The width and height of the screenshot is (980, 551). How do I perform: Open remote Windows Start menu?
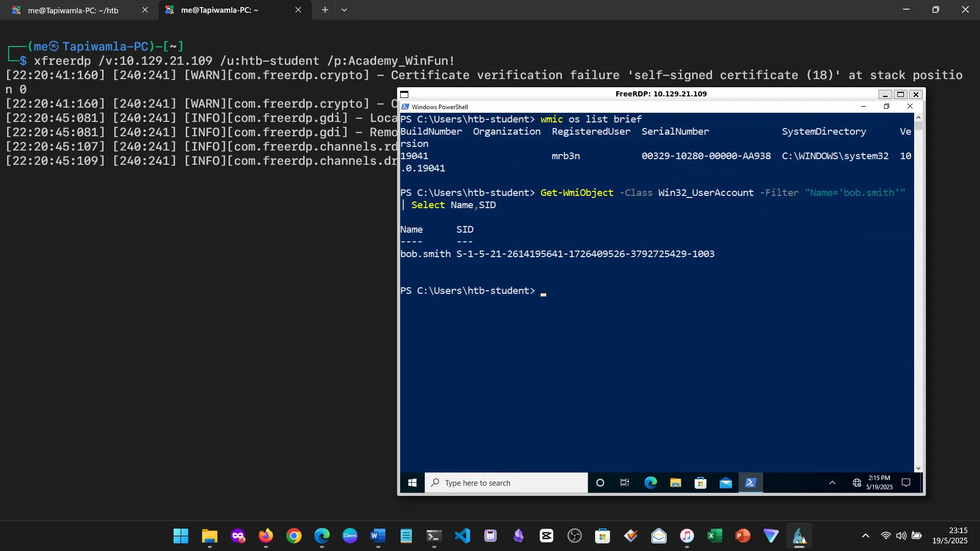[x=412, y=483]
